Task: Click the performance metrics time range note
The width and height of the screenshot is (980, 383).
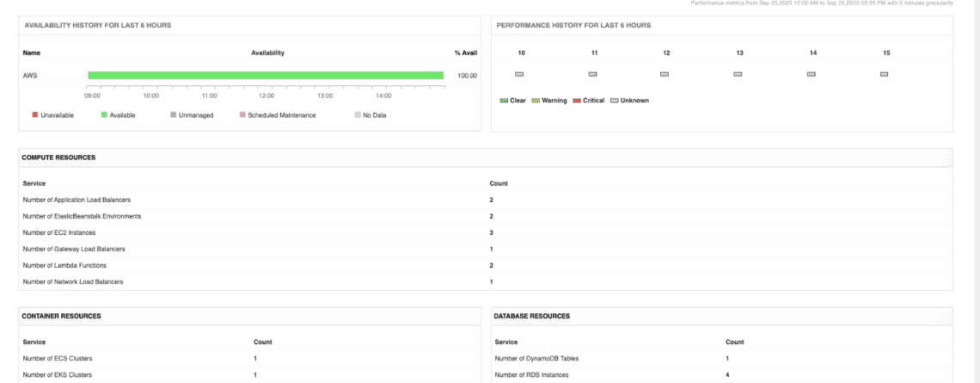Action: 822,3
